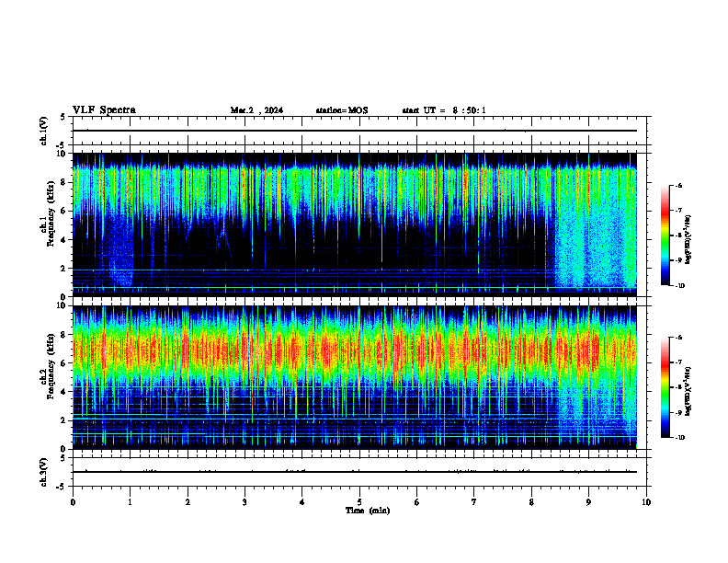
Task: Click the "5" tick on ch.1(V) axis
Action: coord(63,117)
